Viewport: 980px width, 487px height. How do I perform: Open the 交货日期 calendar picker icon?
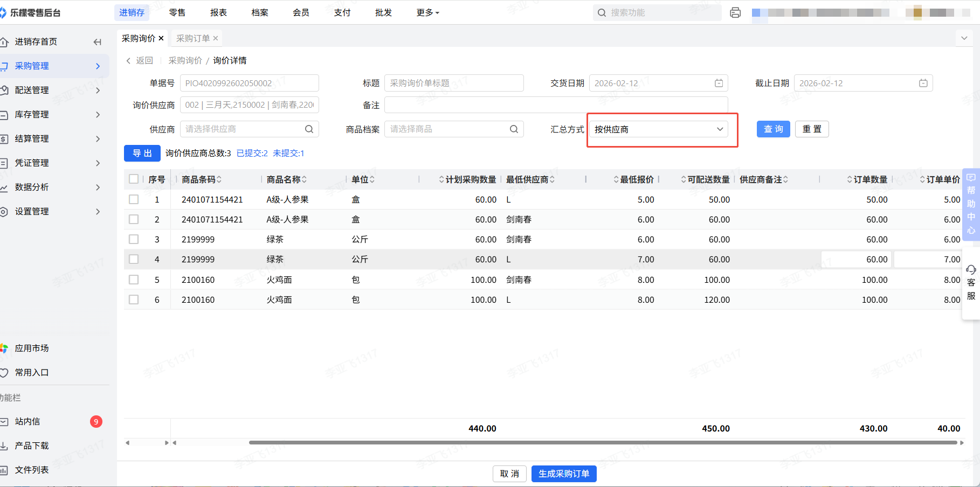(x=719, y=83)
